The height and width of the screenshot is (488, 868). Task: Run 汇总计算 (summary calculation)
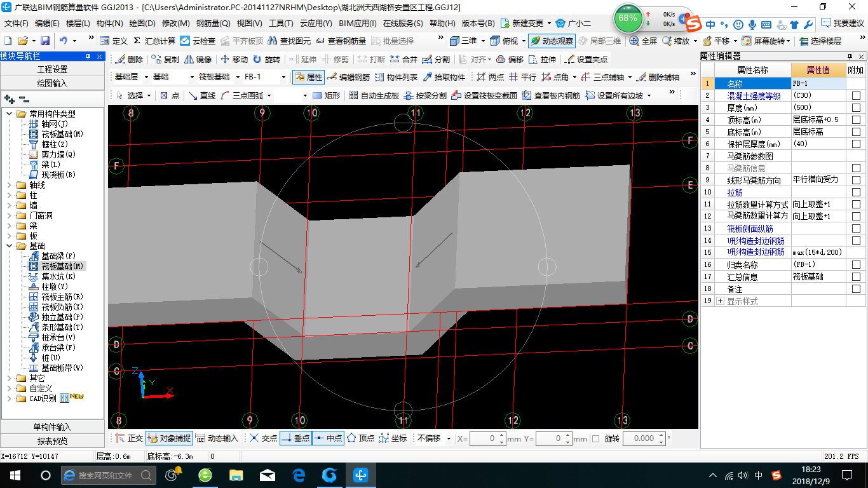tap(154, 41)
